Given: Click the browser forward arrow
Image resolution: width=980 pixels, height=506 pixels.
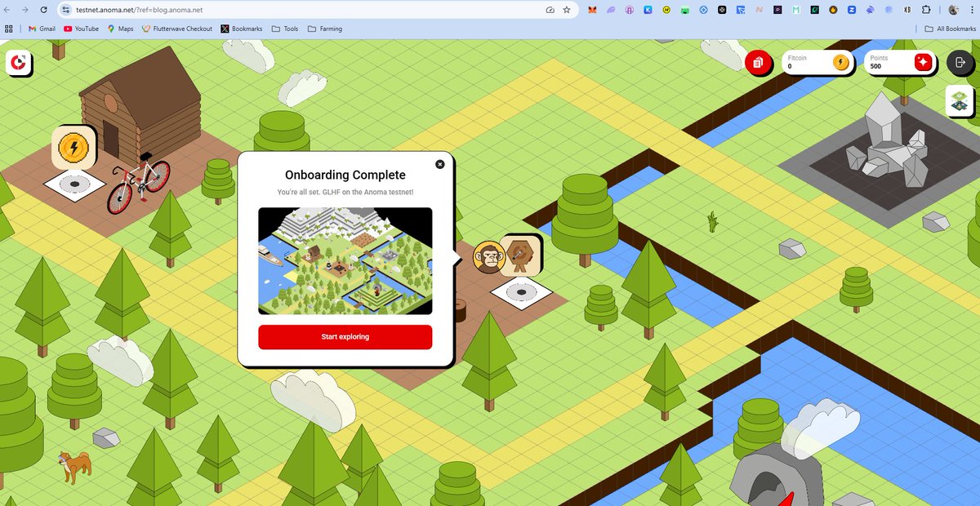Looking at the screenshot, I should pyautogui.click(x=26, y=10).
